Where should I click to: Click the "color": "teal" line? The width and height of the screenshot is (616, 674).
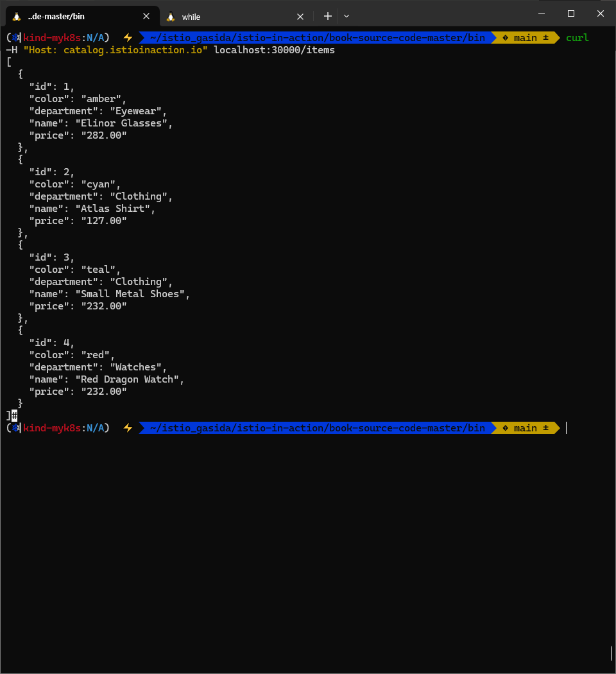click(x=74, y=270)
